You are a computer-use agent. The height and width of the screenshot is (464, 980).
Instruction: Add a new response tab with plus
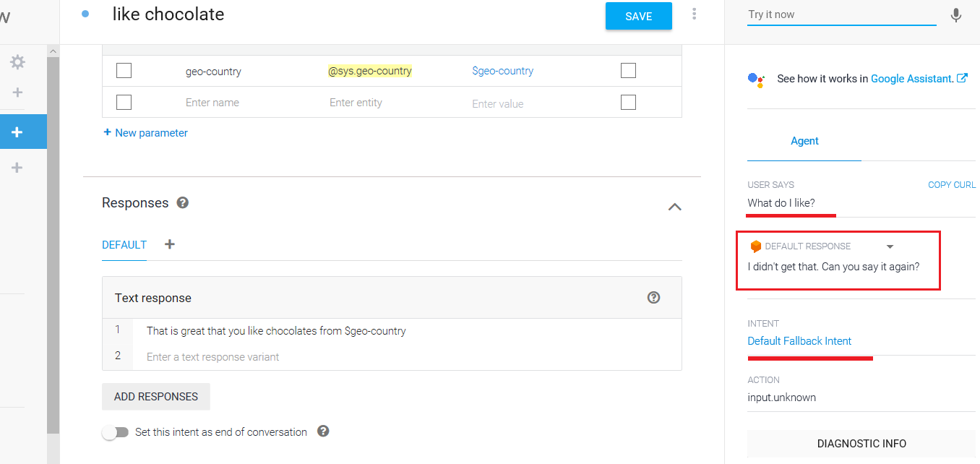pyautogui.click(x=170, y=244)
